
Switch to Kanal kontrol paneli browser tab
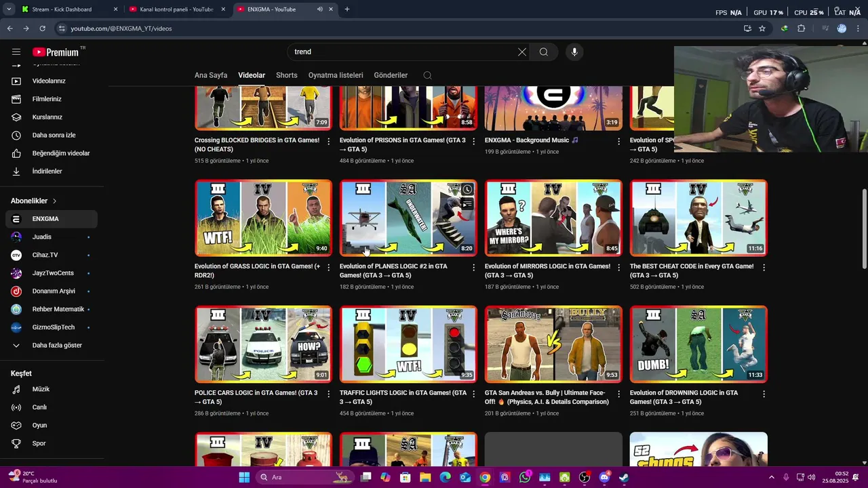[176, 9]
